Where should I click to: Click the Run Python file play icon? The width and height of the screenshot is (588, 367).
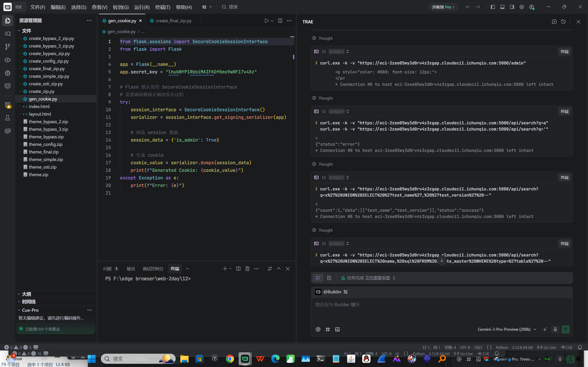(x=266, y=21)
